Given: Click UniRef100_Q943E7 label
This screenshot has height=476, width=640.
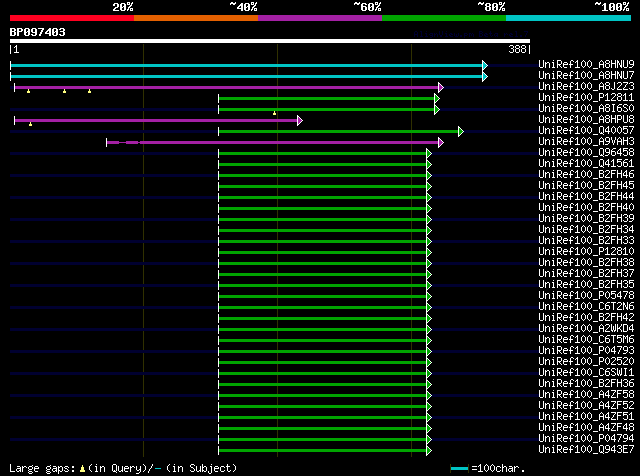Looking at the screenshot, I should point(586,450).
